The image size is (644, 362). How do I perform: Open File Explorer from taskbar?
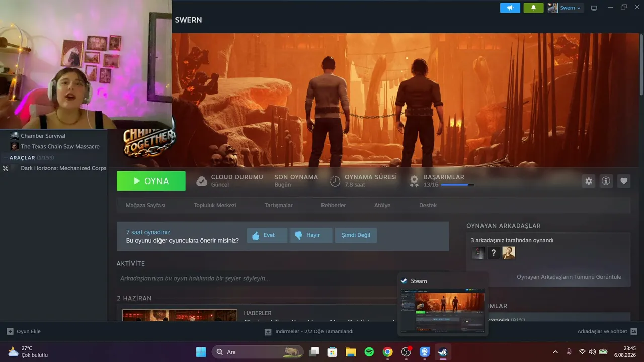[351, 352]
